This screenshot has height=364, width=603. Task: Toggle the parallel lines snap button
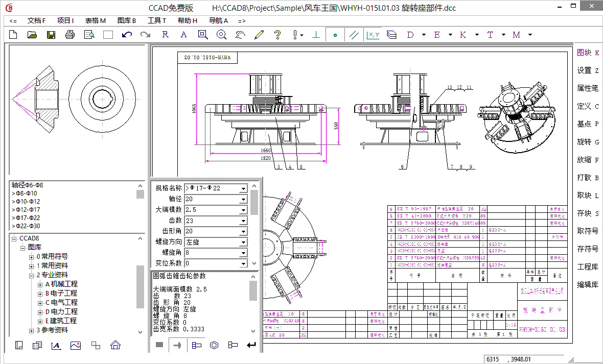click(x=354, y=35)
